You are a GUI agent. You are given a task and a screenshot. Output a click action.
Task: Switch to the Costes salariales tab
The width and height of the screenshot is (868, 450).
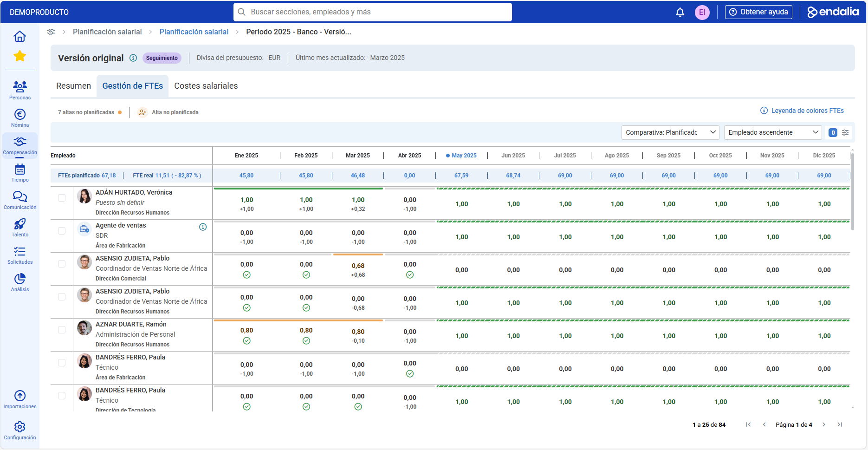pos(206,86)
